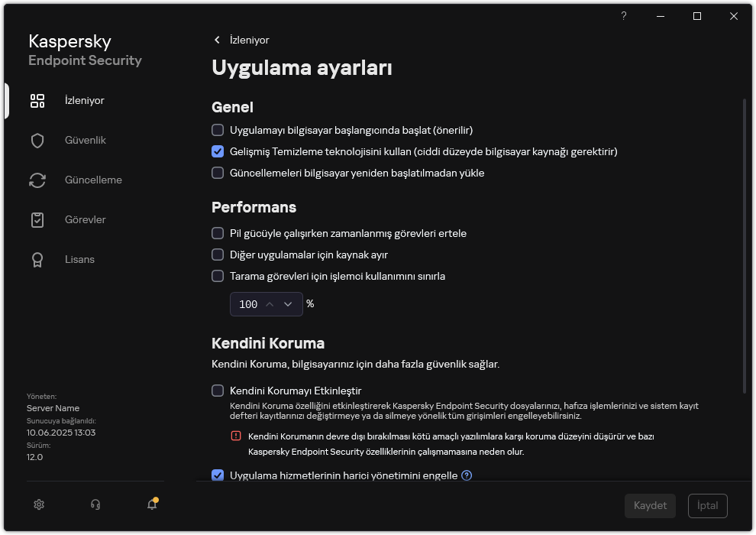
Task: Open the settings gear icon
Action: click(38, 504)
